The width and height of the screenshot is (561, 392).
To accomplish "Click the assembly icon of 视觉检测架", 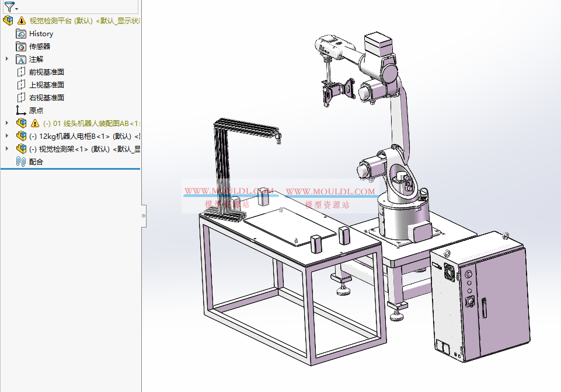I will coord(20,149).
